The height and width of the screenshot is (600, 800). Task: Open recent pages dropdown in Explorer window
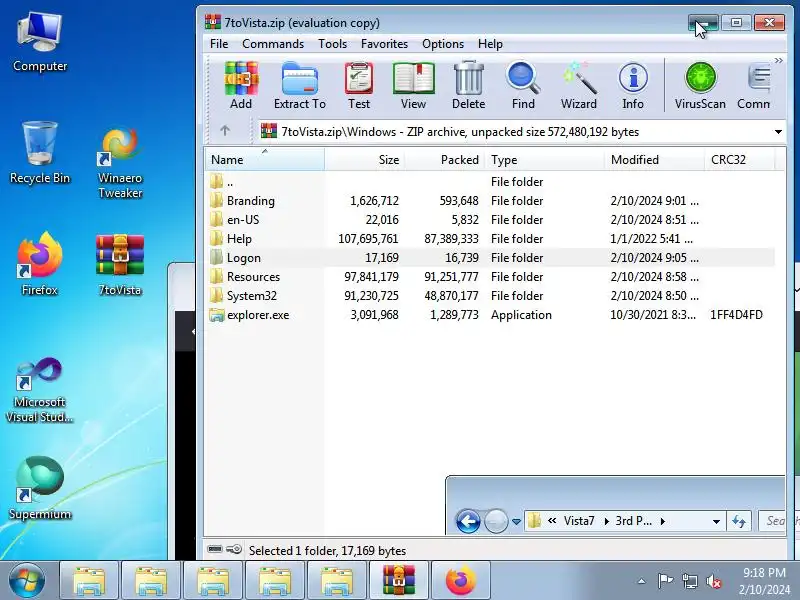pos(516,521)
